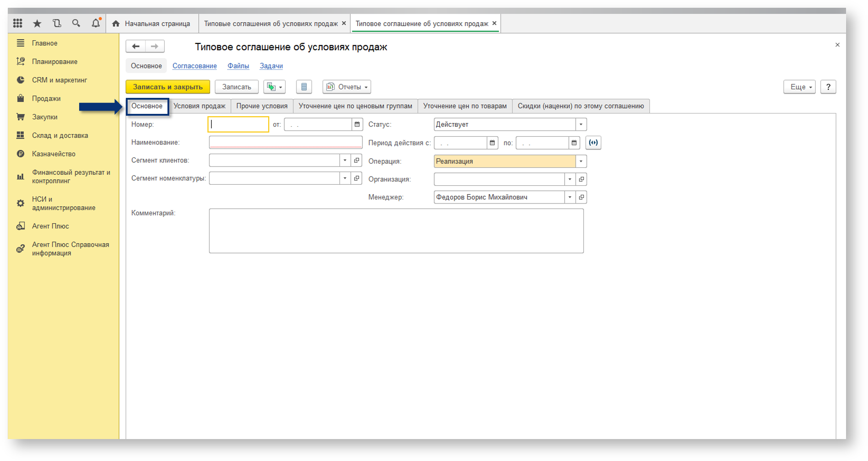The image size is (868, 461).
Task: Open calendar for period end 'по' date
Action: pos(574,143)
